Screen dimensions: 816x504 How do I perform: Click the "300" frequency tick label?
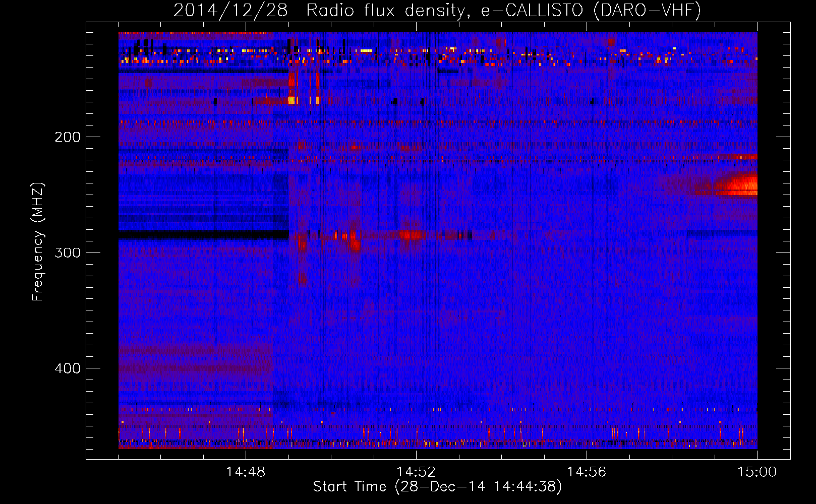coord(68,253)
